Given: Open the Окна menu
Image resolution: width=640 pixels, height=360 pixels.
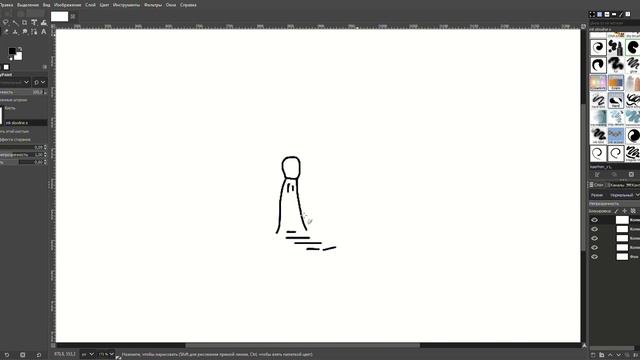Looking at the screenshot, I should (x=171, y=5).
